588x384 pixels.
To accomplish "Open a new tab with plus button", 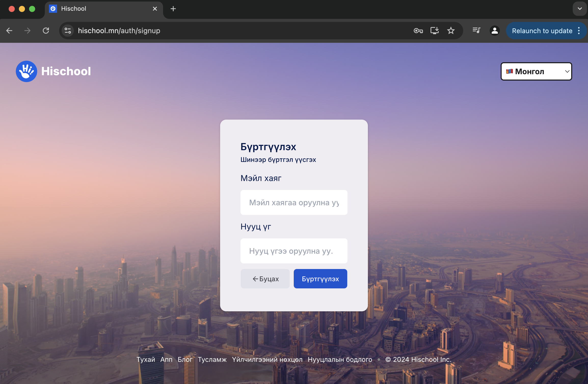I will coord(173,9).
